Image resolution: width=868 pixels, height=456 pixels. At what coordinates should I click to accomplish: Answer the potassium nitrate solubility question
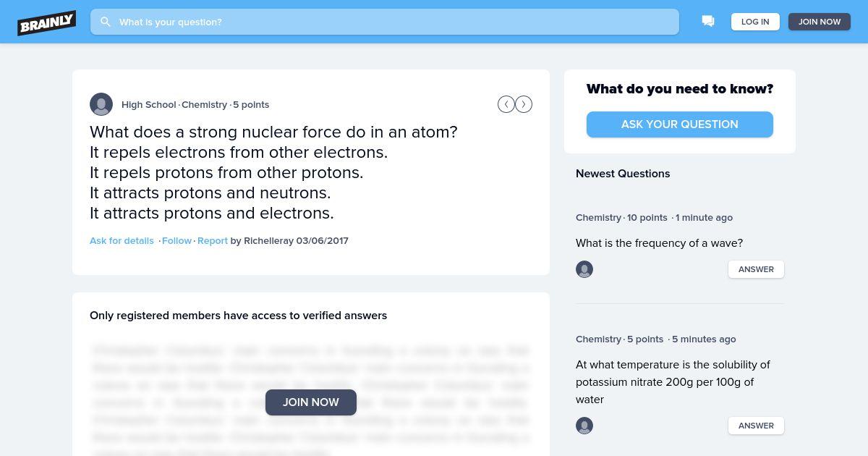tap(756, 426)
